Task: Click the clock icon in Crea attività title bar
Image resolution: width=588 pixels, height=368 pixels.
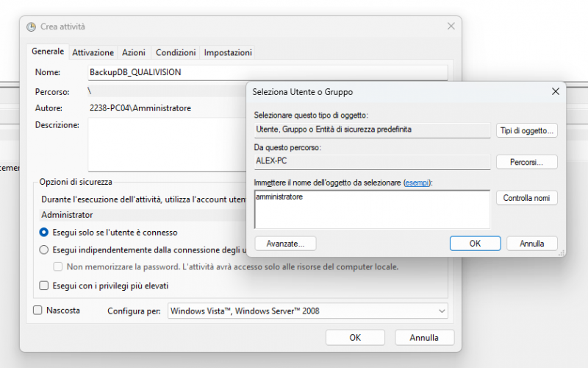Action: coord(31,26)
